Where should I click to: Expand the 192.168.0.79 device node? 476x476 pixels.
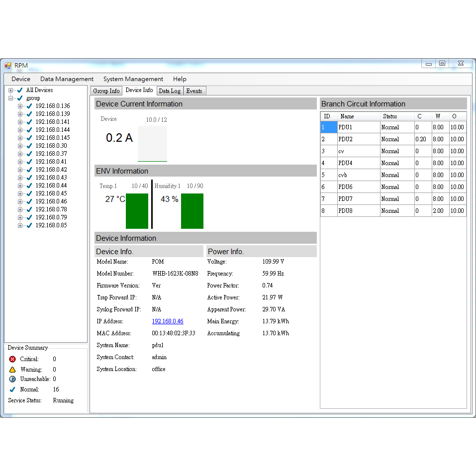coord(20,217)
